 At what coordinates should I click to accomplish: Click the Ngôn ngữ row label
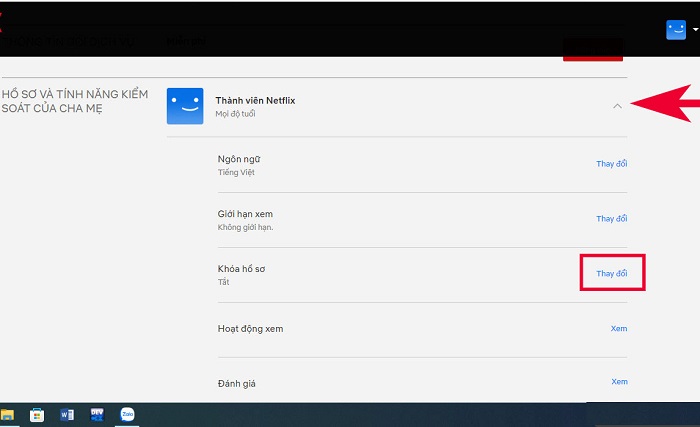240,159
